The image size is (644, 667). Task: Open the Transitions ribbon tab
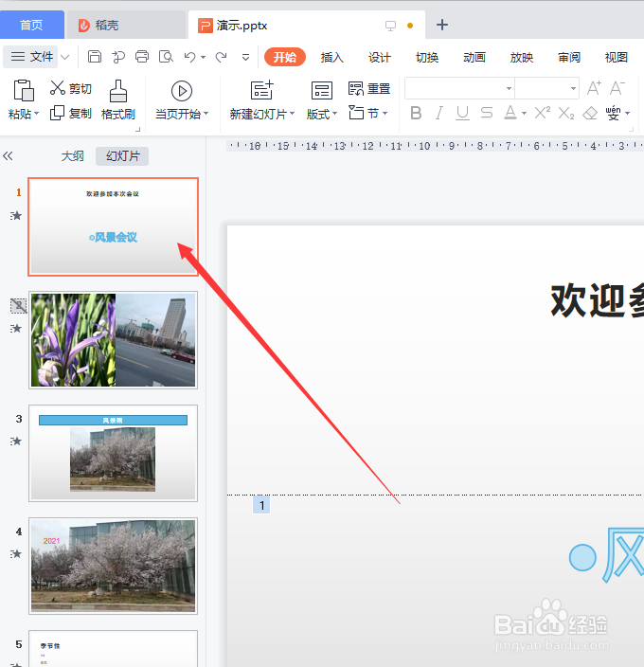pos(427,57)
